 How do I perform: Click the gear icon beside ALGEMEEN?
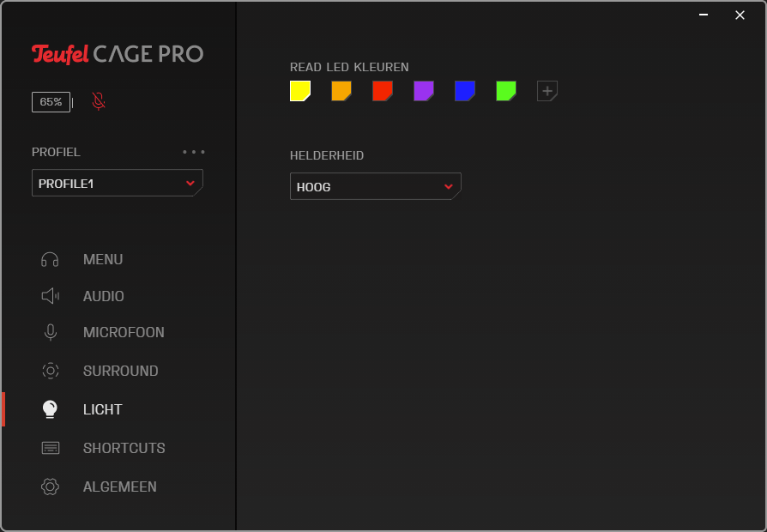tap(50, 487)
